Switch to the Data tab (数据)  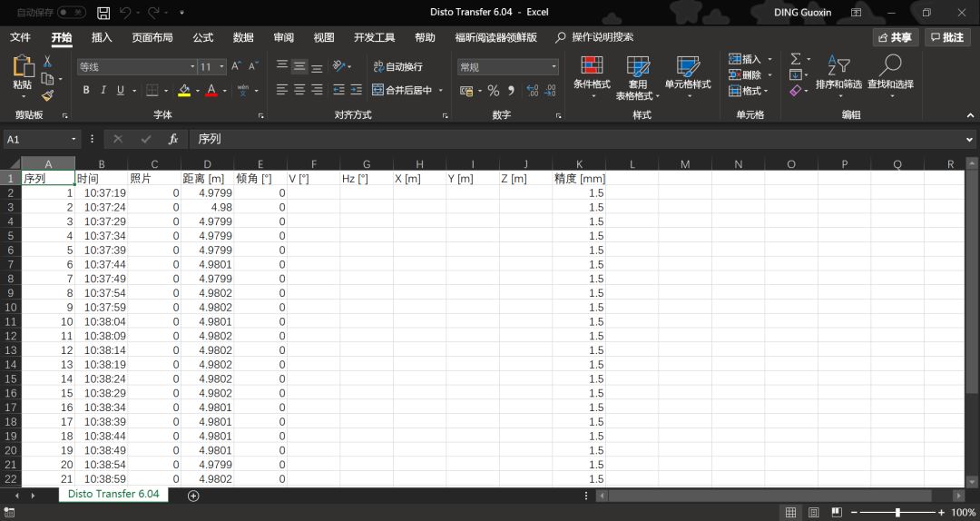pos(243,37)
